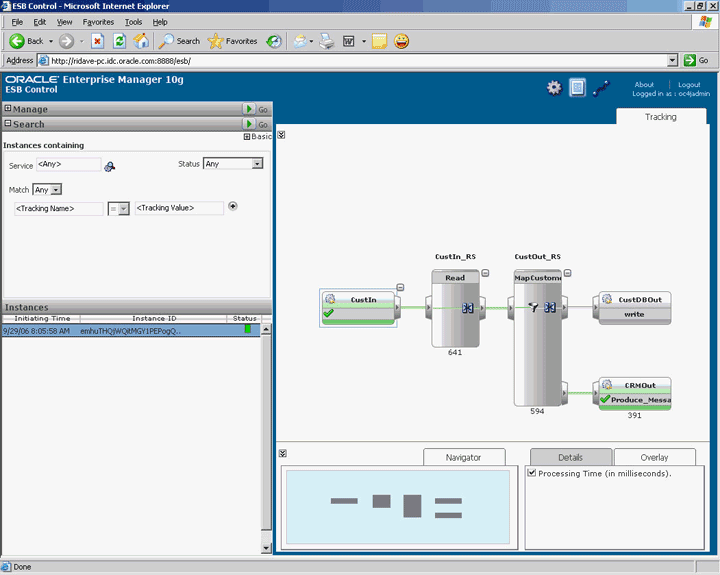Viewport: 720px width, 575px height.
Task: Open the File menu
Action: (17, 22)
